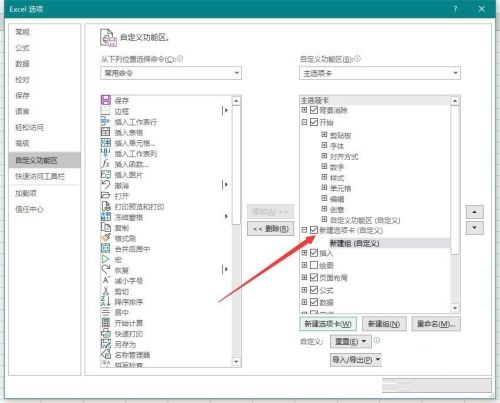
Task: Pick the 另存为 (Save As) icon
Action: coord(106,344)
